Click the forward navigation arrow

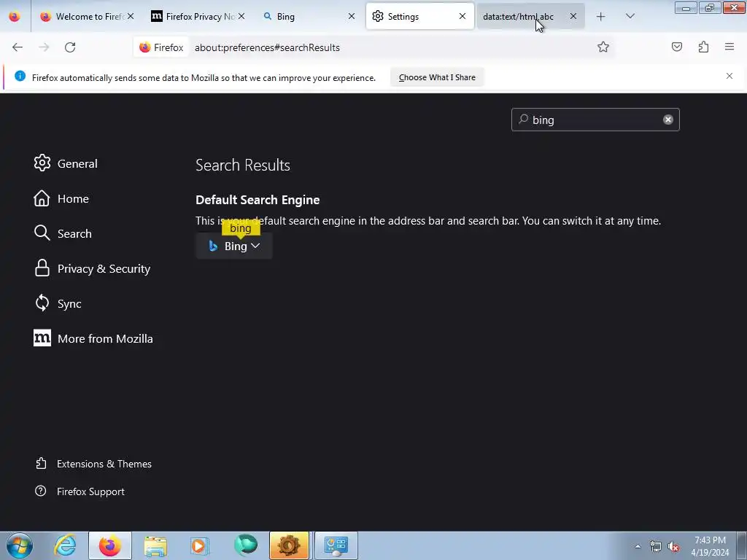44,47
